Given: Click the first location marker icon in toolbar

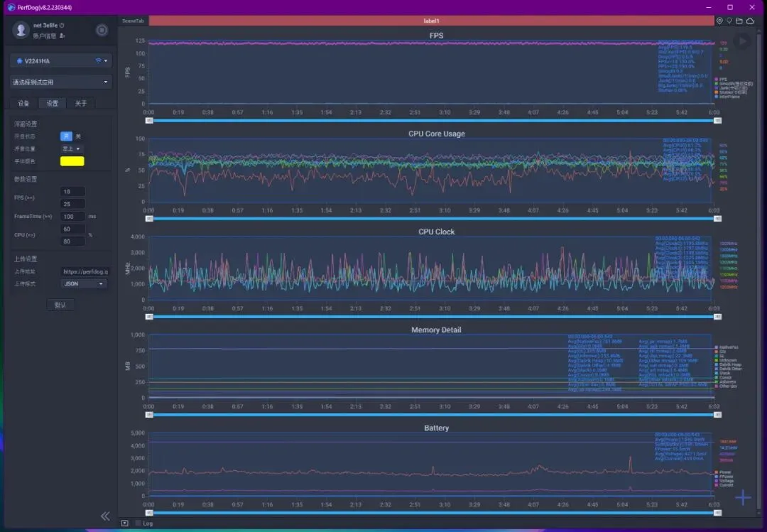Looking at the screenshot, I should pyautogui.click(x=719, y=21).
